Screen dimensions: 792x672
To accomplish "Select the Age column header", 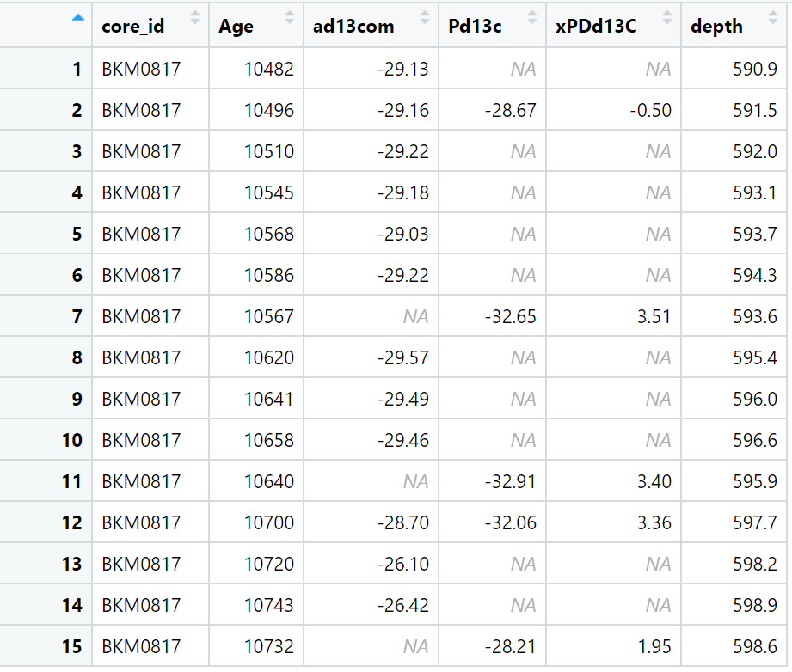I will point(256,25).
